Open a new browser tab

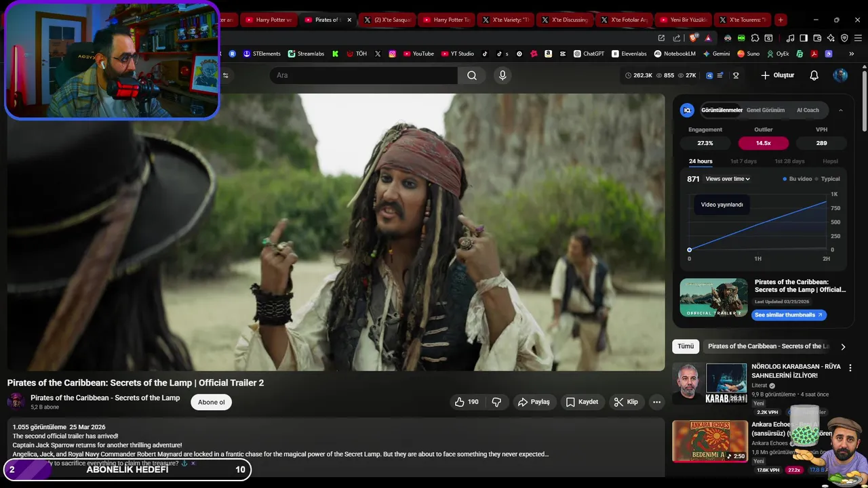pos(781,20)
